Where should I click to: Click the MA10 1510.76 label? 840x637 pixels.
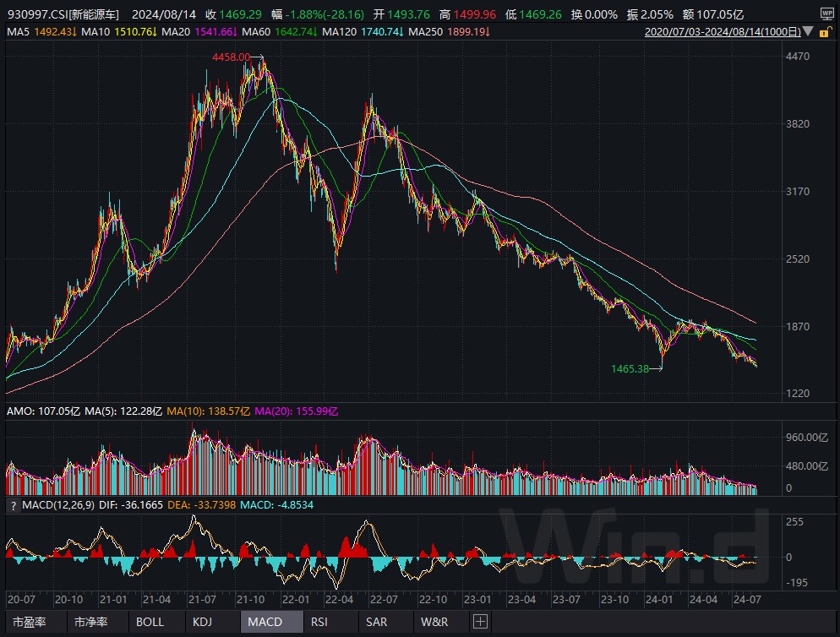click(119, 32)
